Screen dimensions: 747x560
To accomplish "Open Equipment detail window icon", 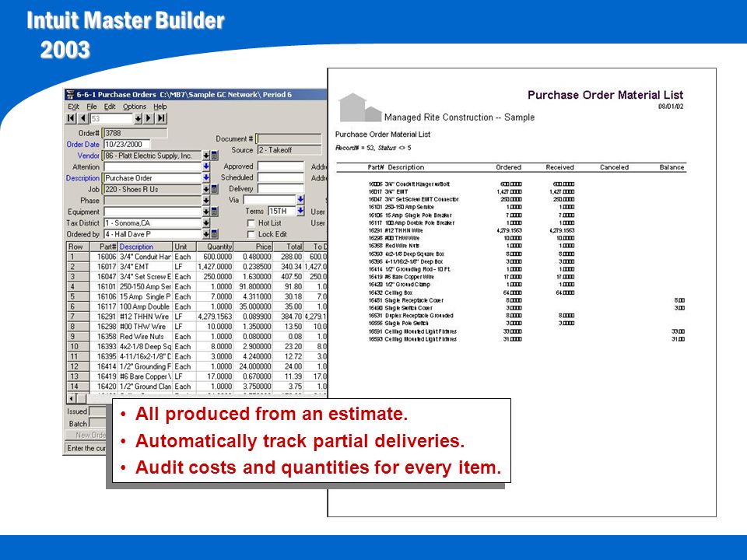I will tap(215, 212).
